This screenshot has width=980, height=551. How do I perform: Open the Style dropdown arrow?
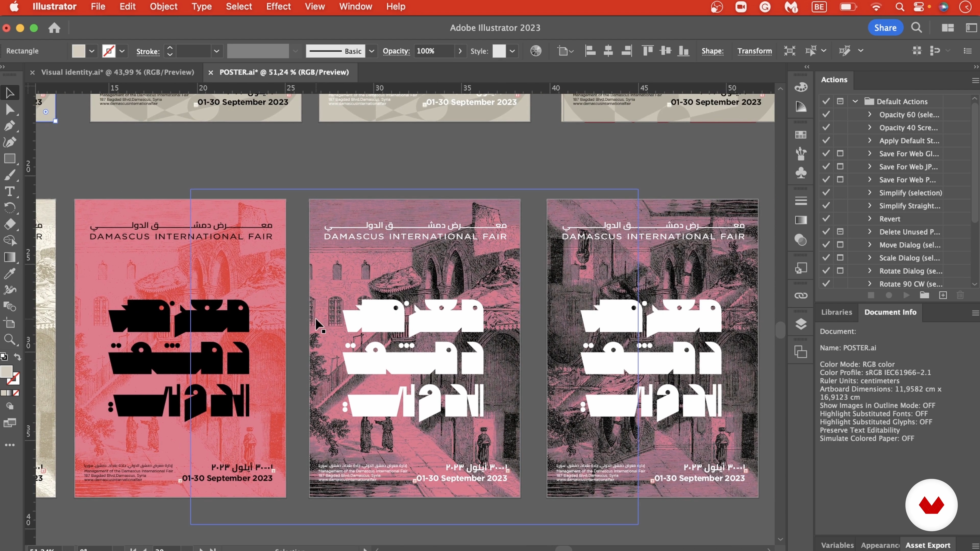pyautogui.click(x=512, y=51)
